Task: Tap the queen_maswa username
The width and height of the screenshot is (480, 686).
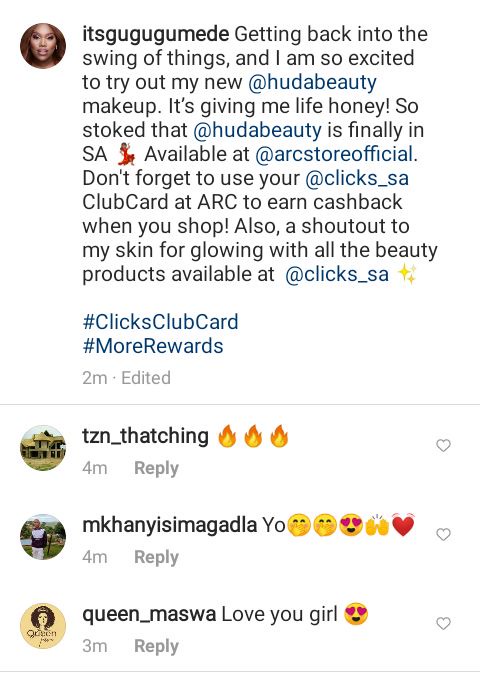Action: click(x=149, y=614)
